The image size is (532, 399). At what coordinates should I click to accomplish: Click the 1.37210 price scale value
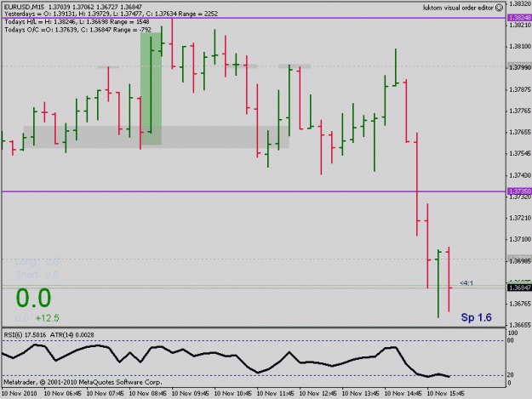click(520, 218)
